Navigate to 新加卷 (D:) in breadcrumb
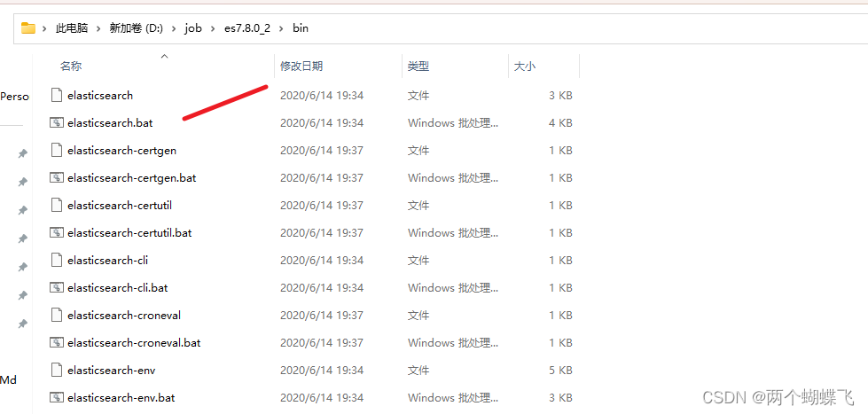 tap(137, 27)
